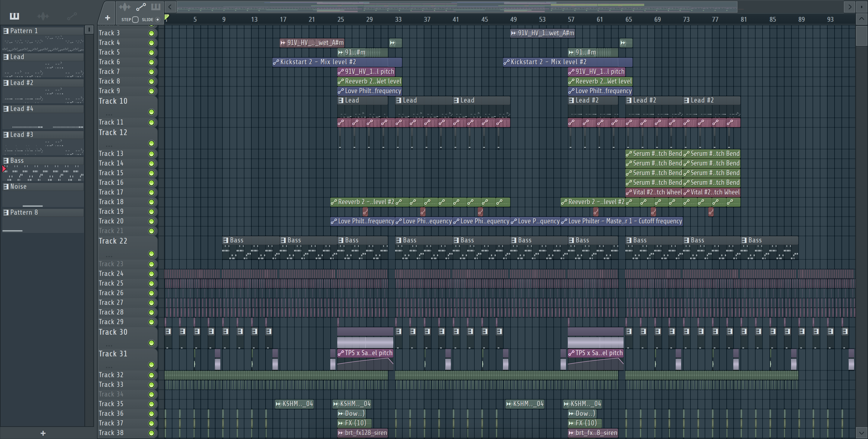
Task: Show patterns in the picker panel
Action: click(14, 16)
